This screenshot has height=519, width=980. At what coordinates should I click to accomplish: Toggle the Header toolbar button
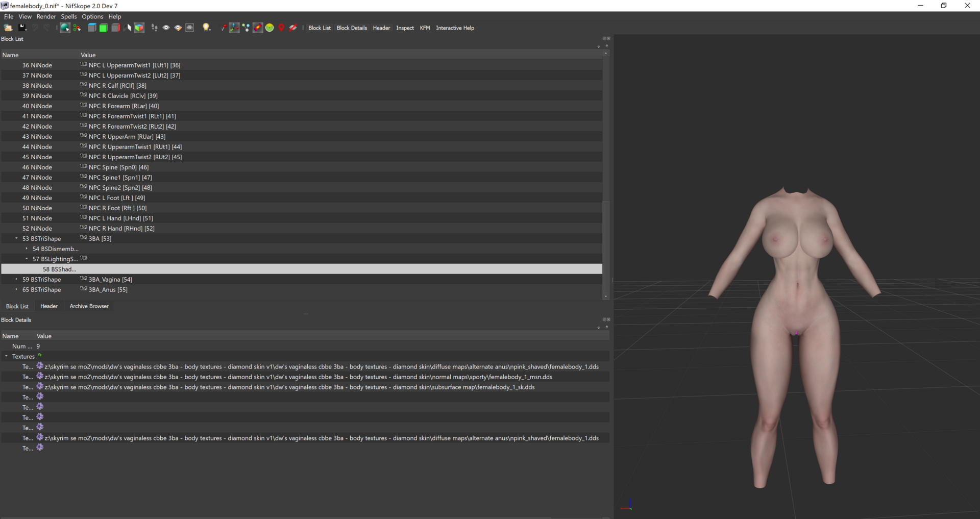click(x=381, y=28)
